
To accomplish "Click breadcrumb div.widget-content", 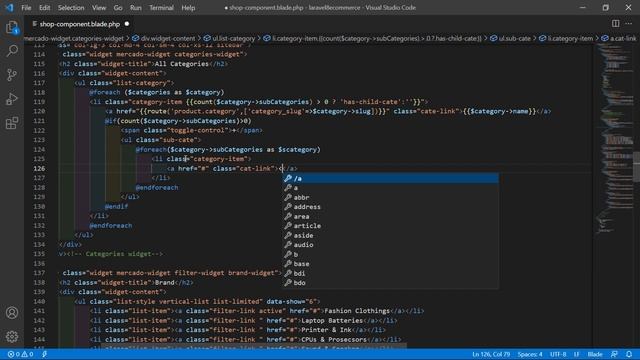I will (x=164, y=38).
